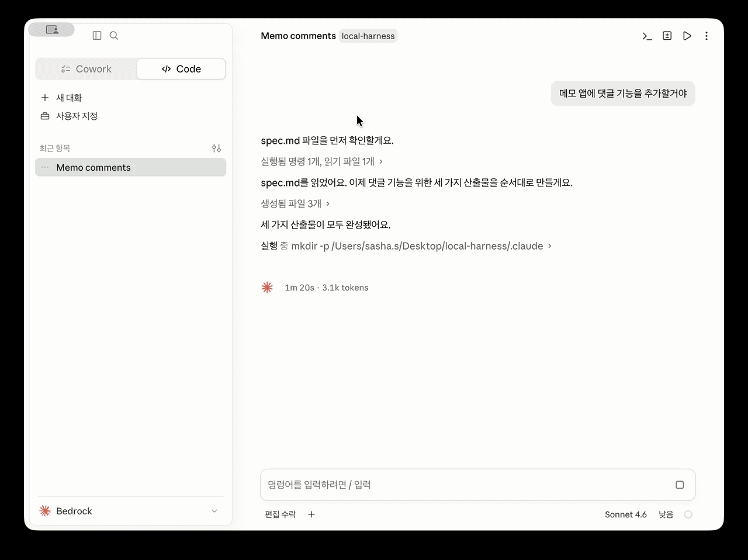
Task: Click the orange spinner beside 1m 20s
Action: (x=267, y=288)
